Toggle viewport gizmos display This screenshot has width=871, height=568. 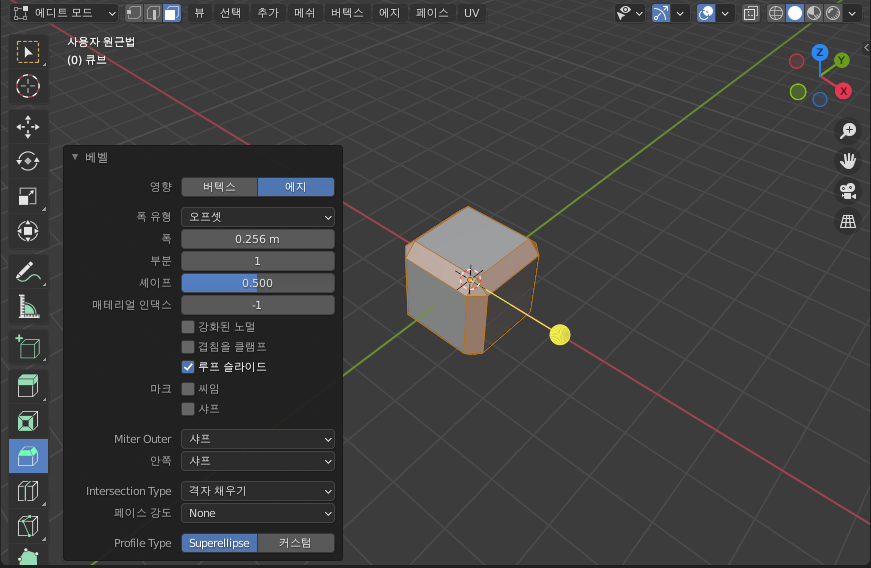click(x=660, y=13)
